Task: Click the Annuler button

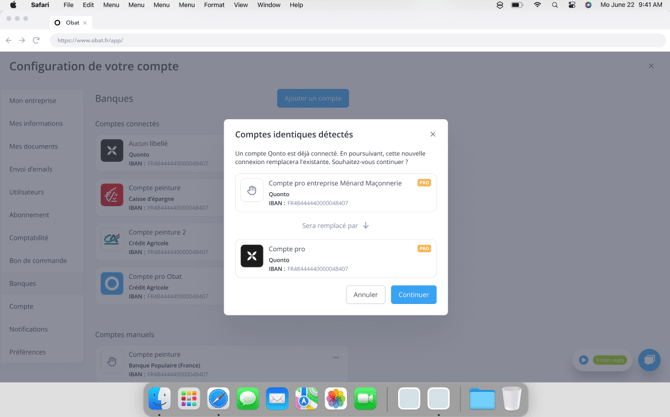Action: (365, 294)
